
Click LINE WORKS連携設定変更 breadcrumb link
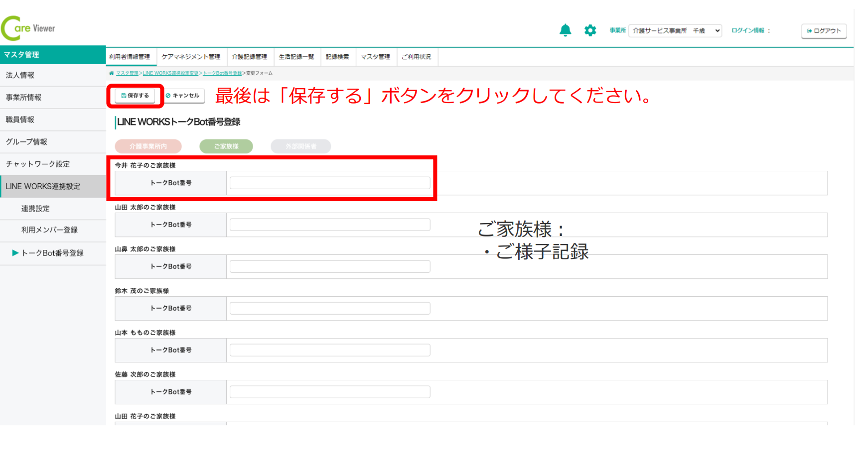(170, 73)
